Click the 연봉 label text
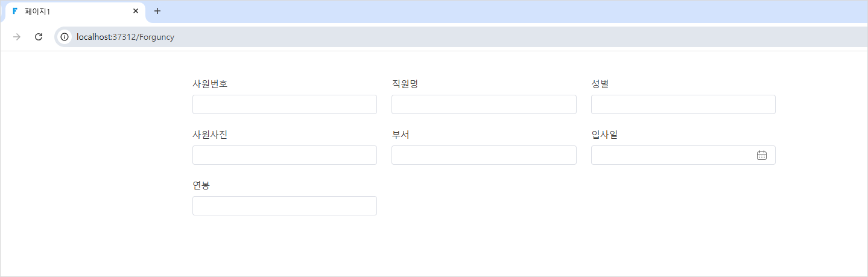 pyautogui.click(x=201, y=185)
